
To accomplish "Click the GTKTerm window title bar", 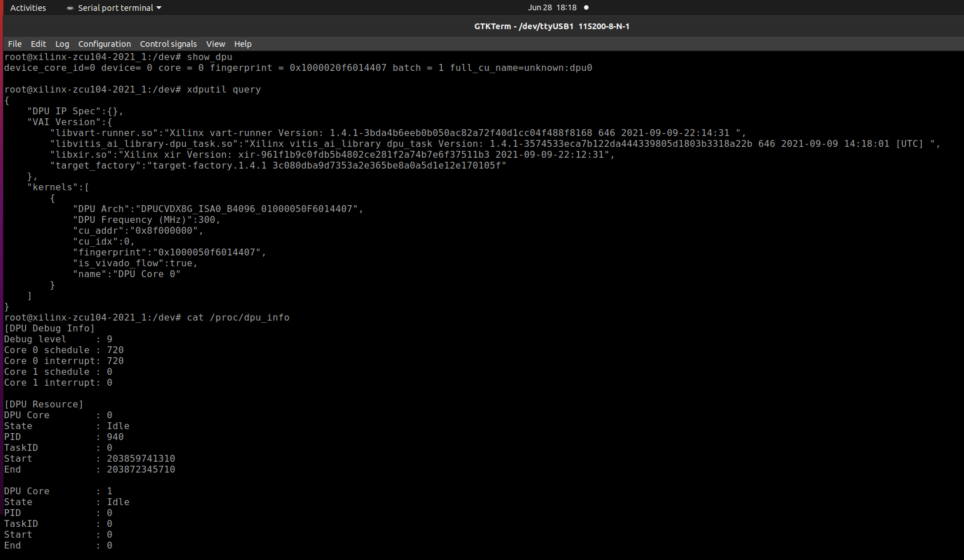I will pyautogui.click(x=552, y=26).
